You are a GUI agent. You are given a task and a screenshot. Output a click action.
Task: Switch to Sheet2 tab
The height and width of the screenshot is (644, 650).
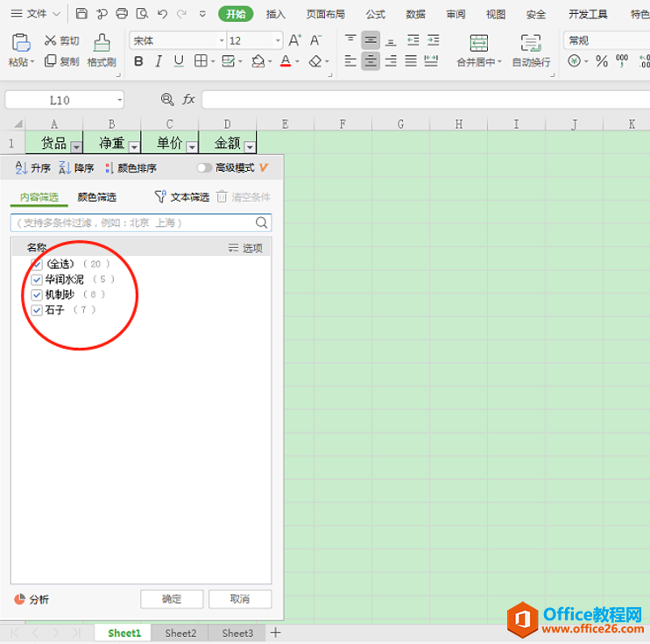(180, 633)
